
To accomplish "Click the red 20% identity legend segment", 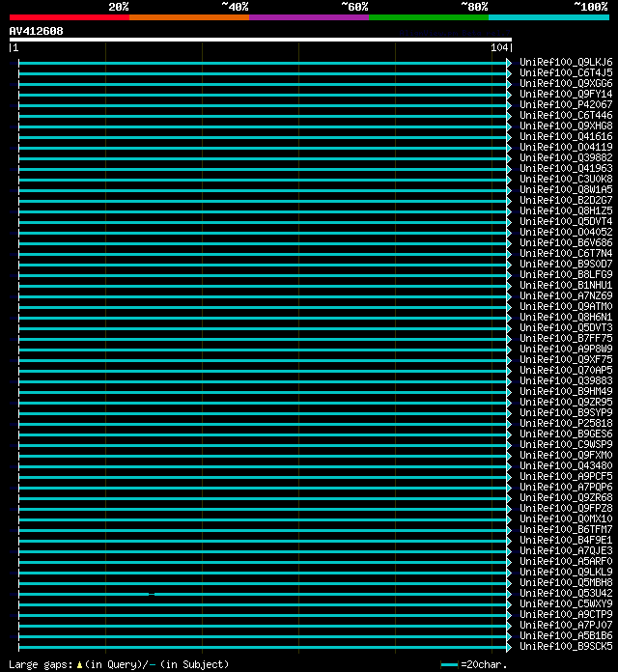I will tap(70, 17).
